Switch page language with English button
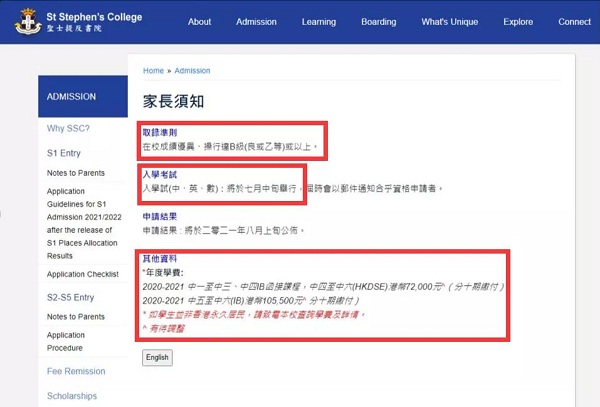 coord(157,358)
